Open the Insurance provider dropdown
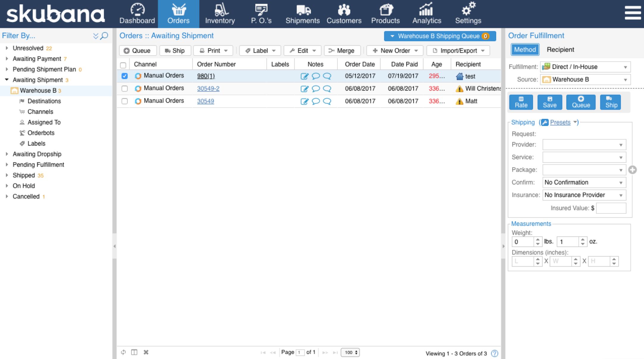Viewport: 644px width, 359px height. point(584,195)
